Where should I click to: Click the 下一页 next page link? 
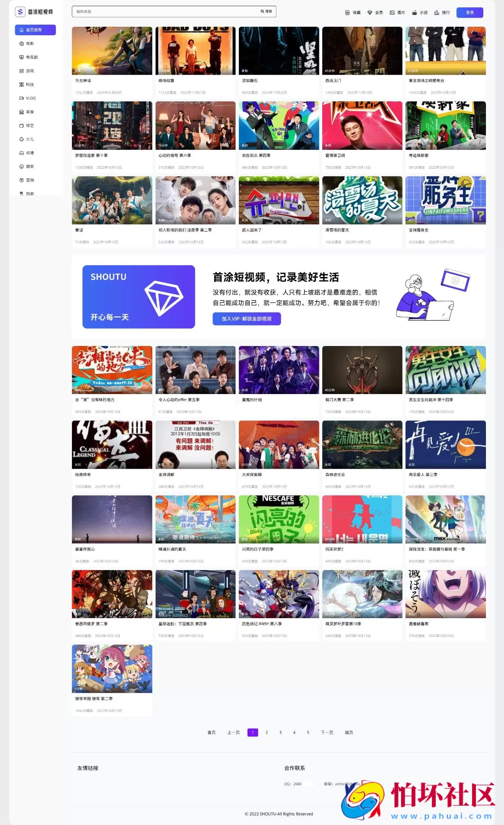tap(327, 732)
